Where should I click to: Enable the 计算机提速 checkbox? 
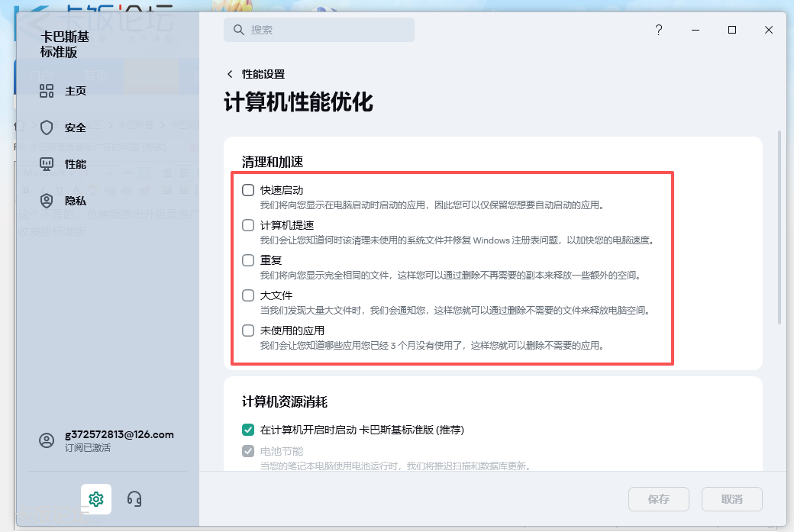(248, 224)
